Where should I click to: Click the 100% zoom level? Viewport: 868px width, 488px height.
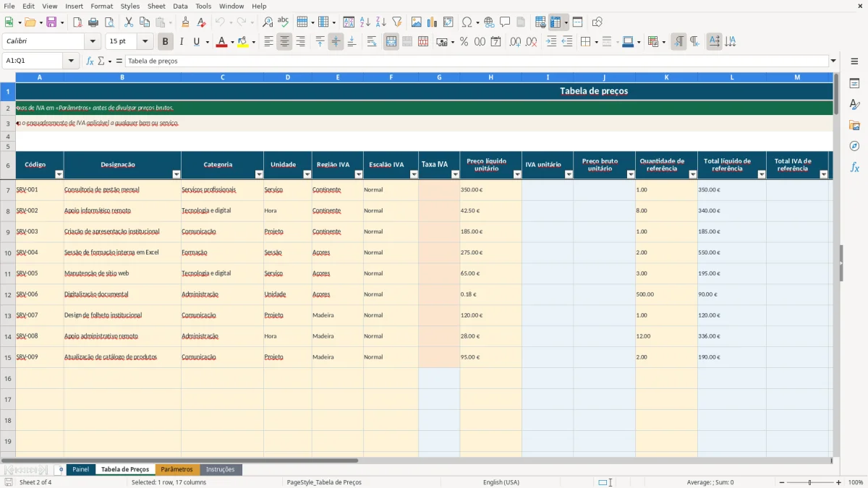coord(856,482)
